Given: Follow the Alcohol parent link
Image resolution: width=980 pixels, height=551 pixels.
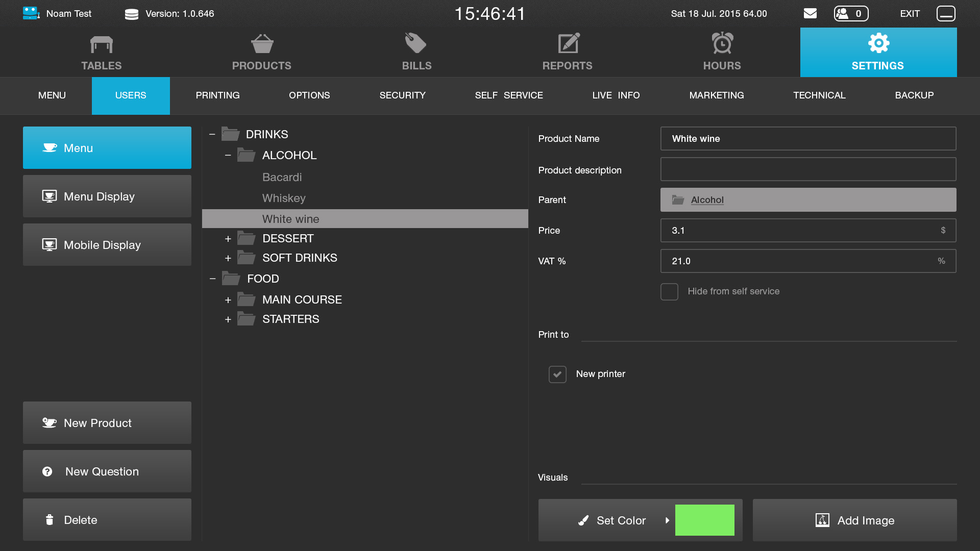Looking at the screenshot, I should 707,200.
